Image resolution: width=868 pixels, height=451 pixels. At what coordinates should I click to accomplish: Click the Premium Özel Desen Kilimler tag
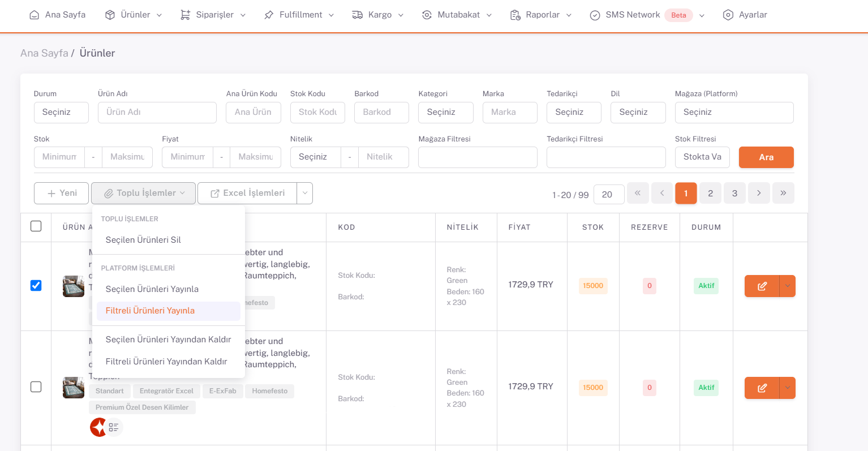click(x=142, y=407)
